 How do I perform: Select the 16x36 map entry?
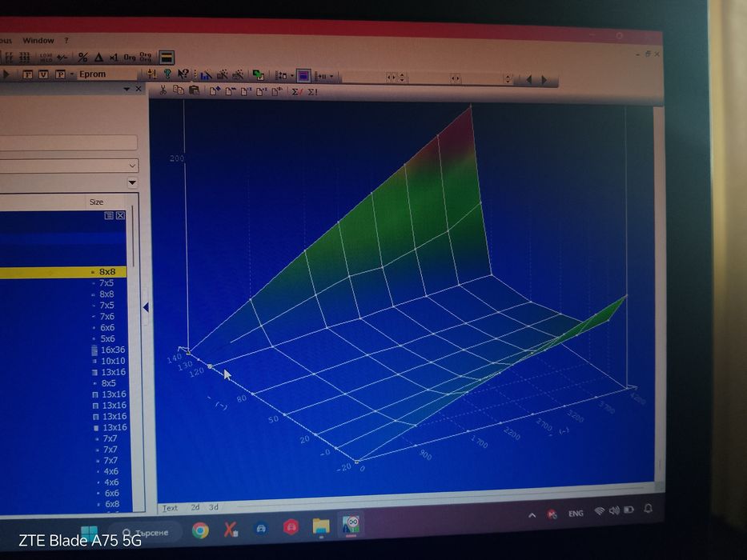113,350
